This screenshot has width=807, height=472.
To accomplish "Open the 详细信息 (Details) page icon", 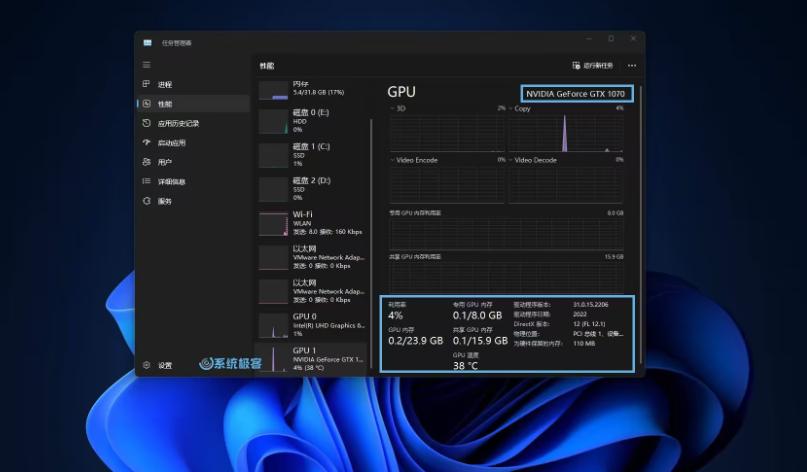I will [147, 181].
